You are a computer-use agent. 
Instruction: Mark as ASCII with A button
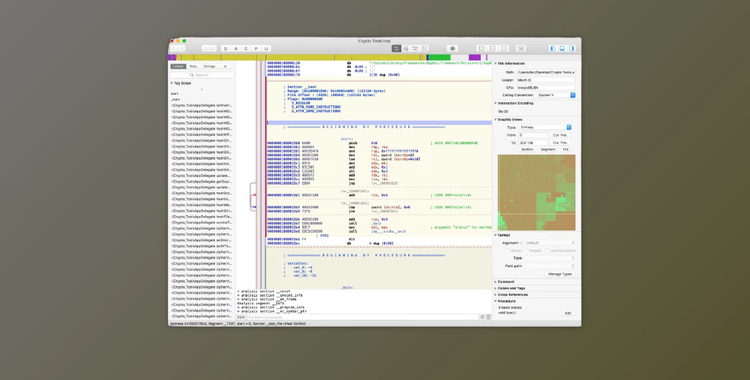pos(236,48)
